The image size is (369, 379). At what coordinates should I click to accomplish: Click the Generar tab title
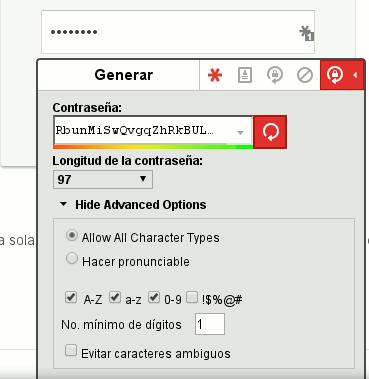(124, 75)
